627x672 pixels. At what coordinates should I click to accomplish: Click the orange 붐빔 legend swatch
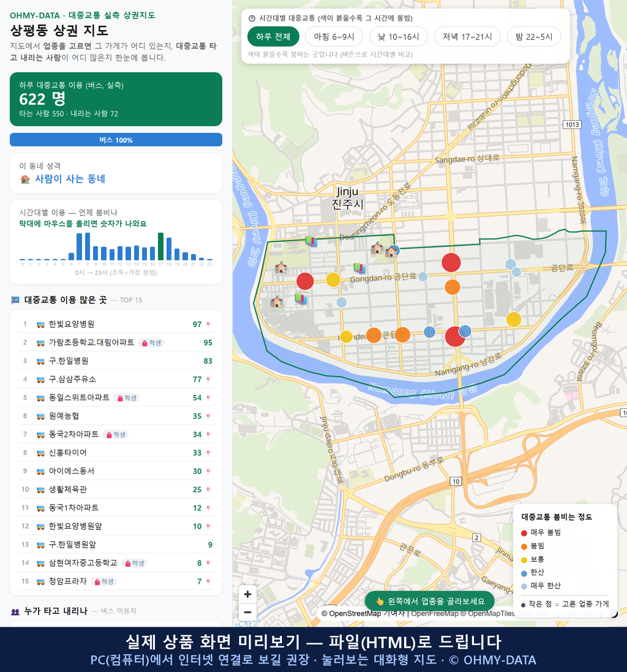(x=524, y=547)
